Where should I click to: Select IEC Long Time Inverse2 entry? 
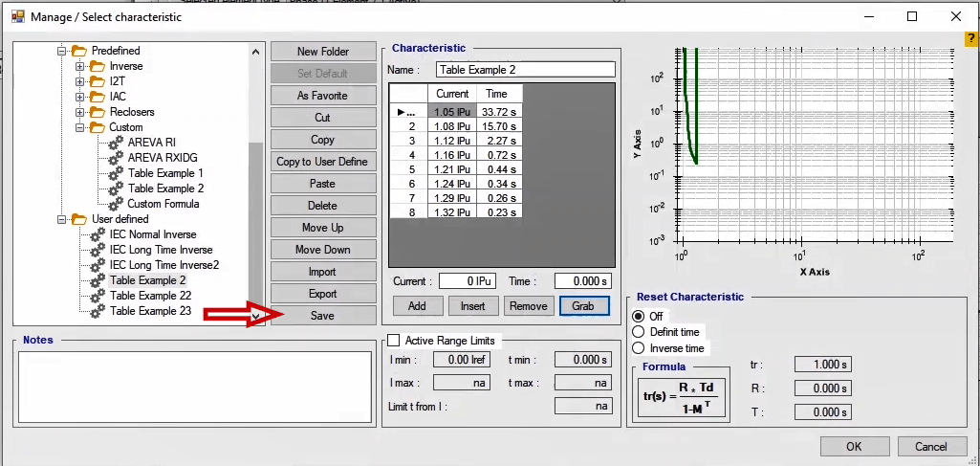(x=163, y=265)
